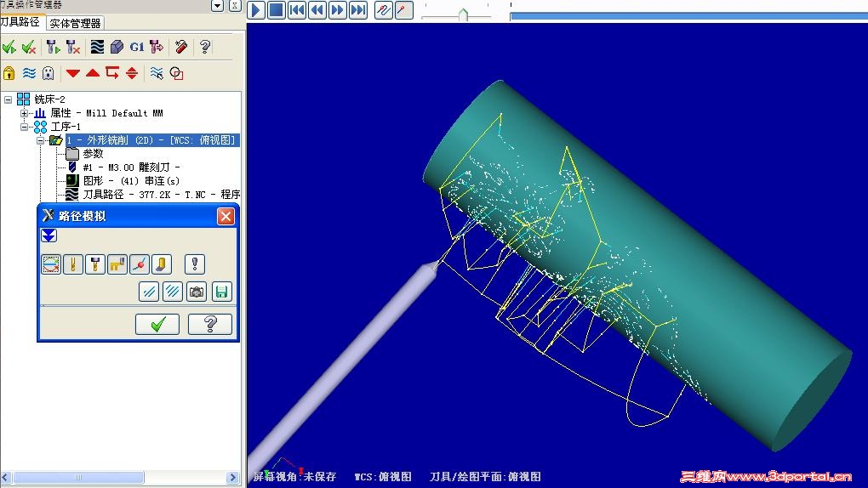868x488 pixels.
Task: Select 工序-1 group label
Action: point(66,127)
